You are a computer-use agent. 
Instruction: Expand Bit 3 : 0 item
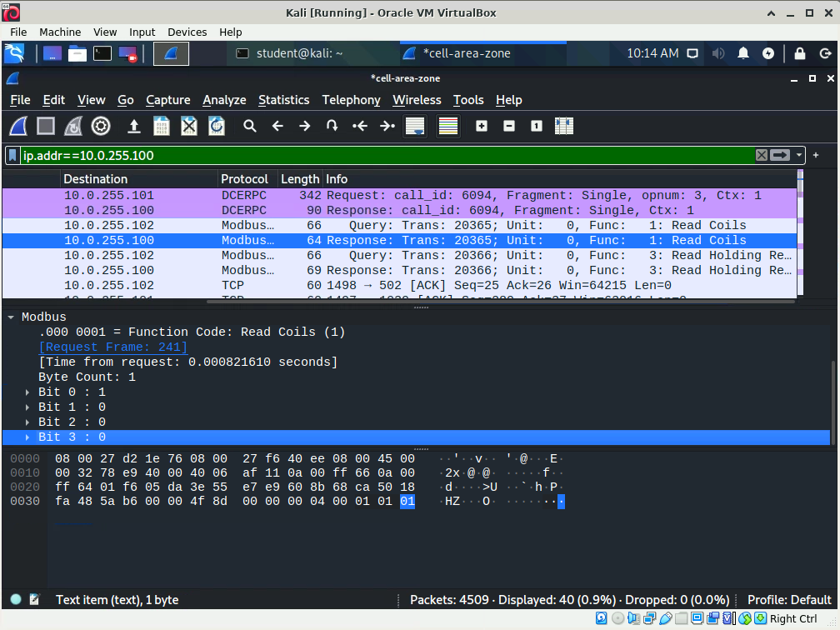pos(27,437)
